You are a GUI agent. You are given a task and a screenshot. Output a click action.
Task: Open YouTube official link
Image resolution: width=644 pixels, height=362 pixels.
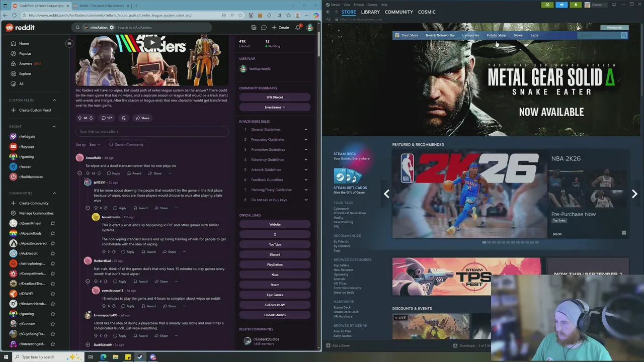[x=275, y=244]
